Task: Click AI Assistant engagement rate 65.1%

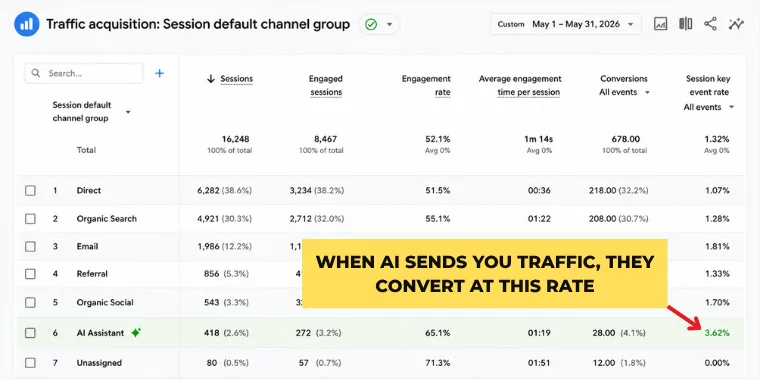Action: pyautogui.click(x=438, y=333)
